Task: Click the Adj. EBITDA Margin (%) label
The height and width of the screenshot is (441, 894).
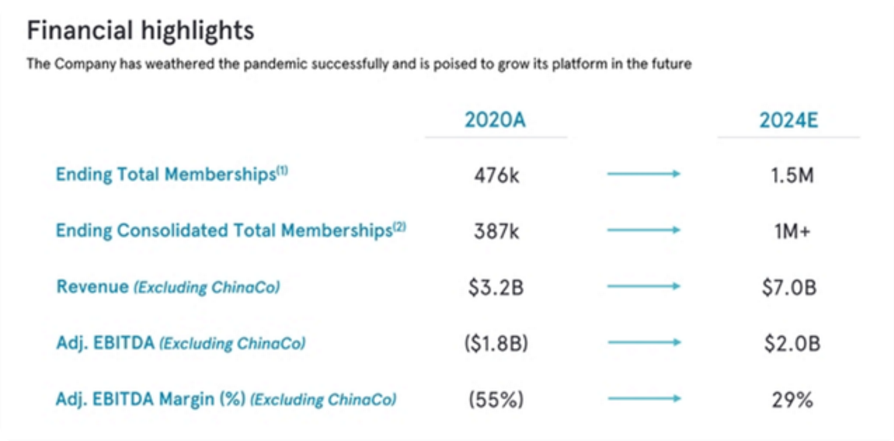Action: point(225,400)
